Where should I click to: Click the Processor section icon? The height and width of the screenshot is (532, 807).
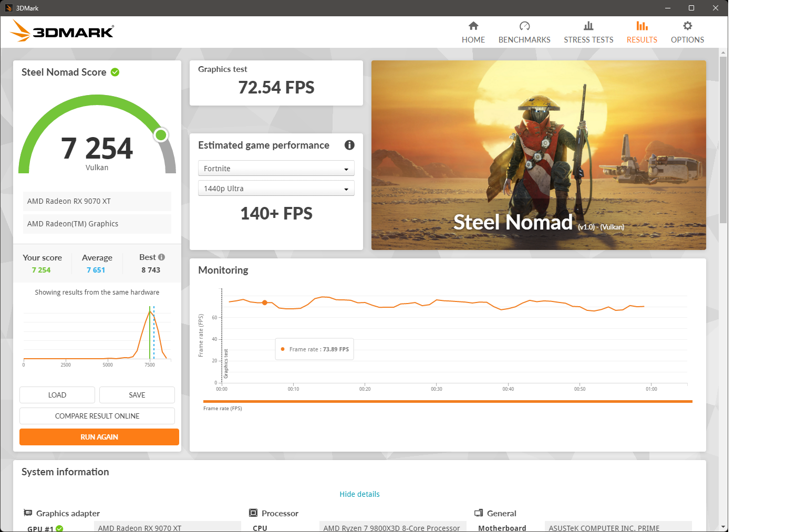[x=253, y=513]
